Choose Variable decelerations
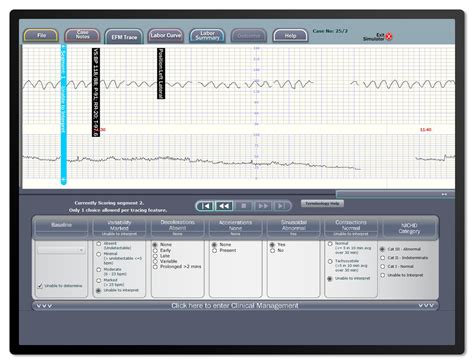Image resolution: width=474 pixels, height=364 pixels. [155, 261]
